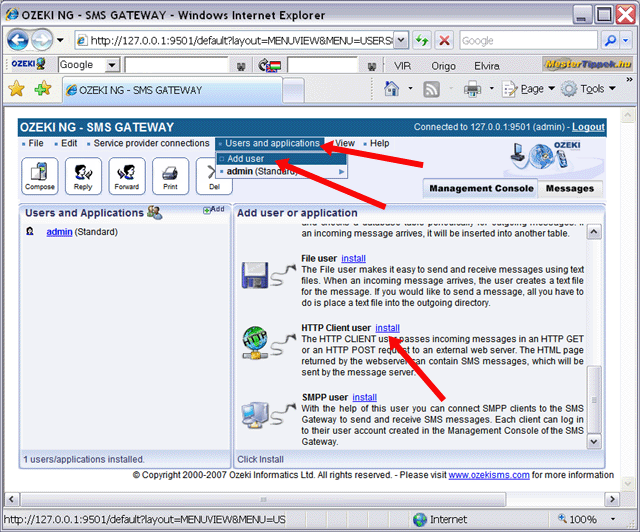Switch to the Messages tab
This screenshot has width=640, height=532.
tap(570, 188)
